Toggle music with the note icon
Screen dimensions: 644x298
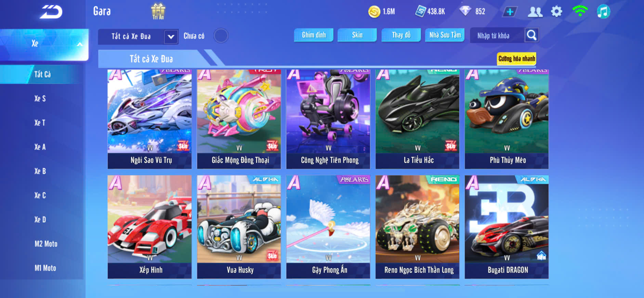tap(603, 12)
